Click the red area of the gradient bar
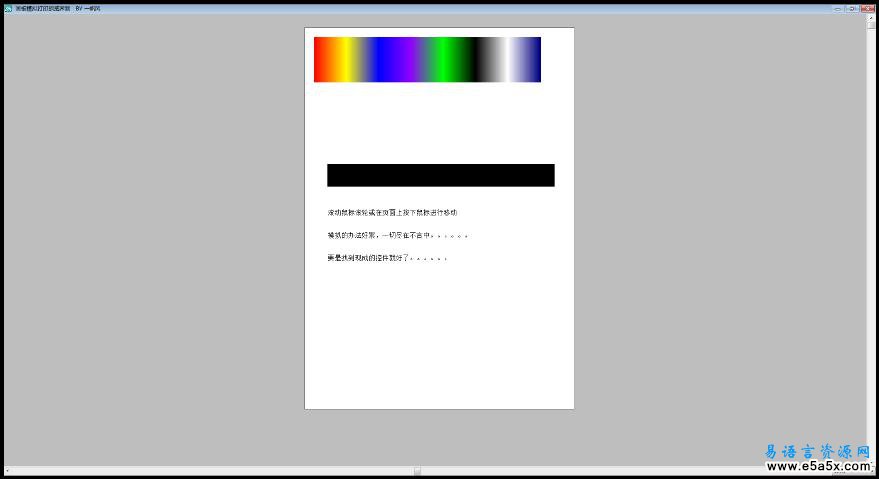This screenshot has height=479, width=879. click(x=322, y=60)
